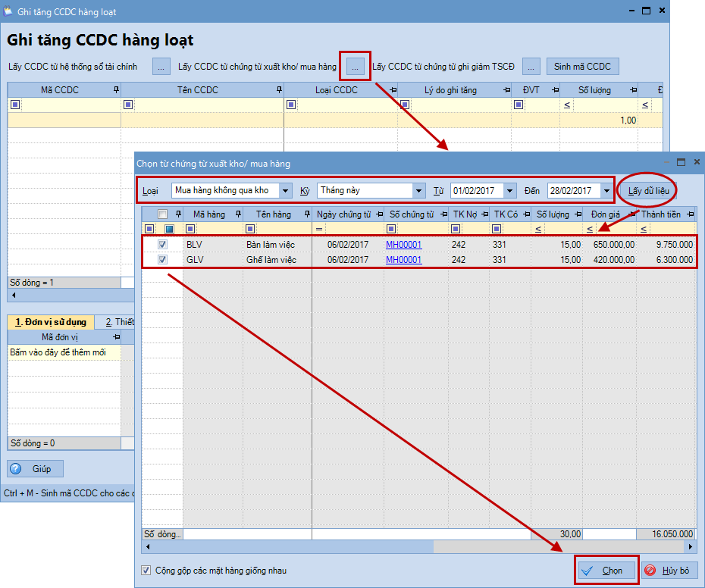705x588 pixels.
Task: Open filter operator for TK Nợ column
Action: click(x=456, y=229)
